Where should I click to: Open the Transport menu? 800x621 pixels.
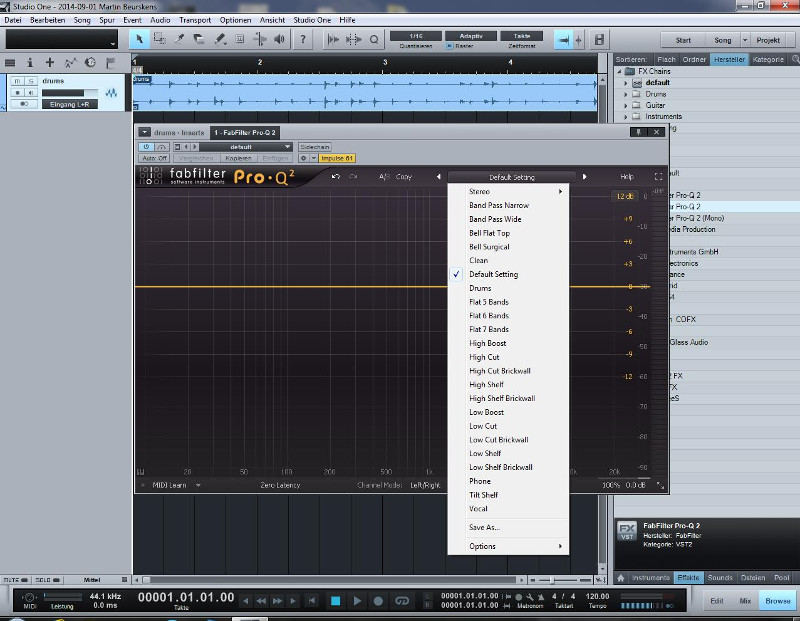[194, 20]
